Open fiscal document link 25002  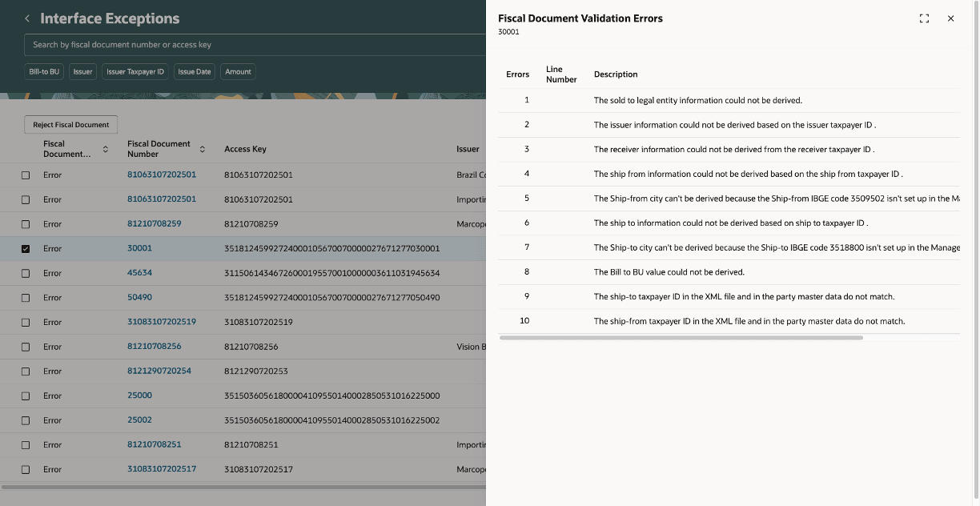coord(139,420)
